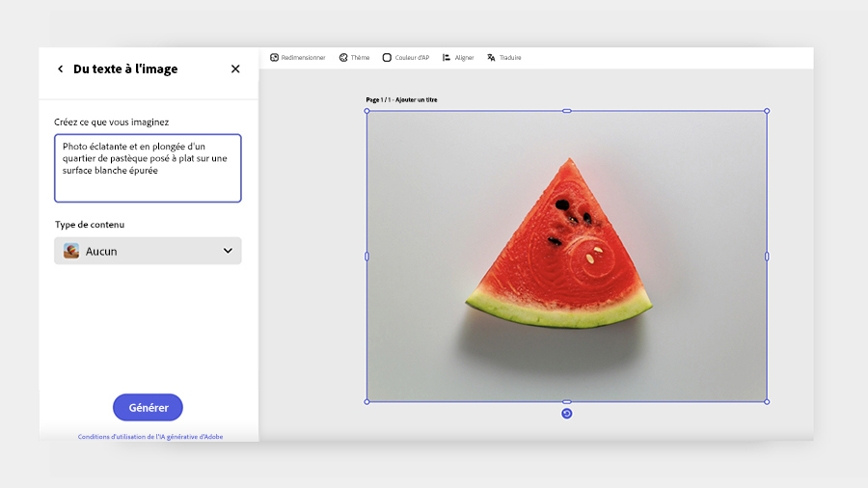Click the Générer button

[x=148, y=407]
